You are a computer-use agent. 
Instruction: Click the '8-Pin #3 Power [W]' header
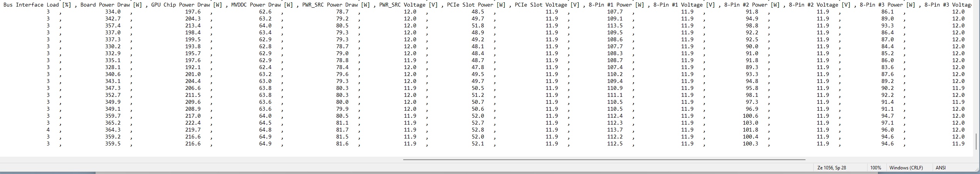tap(888, 5)
